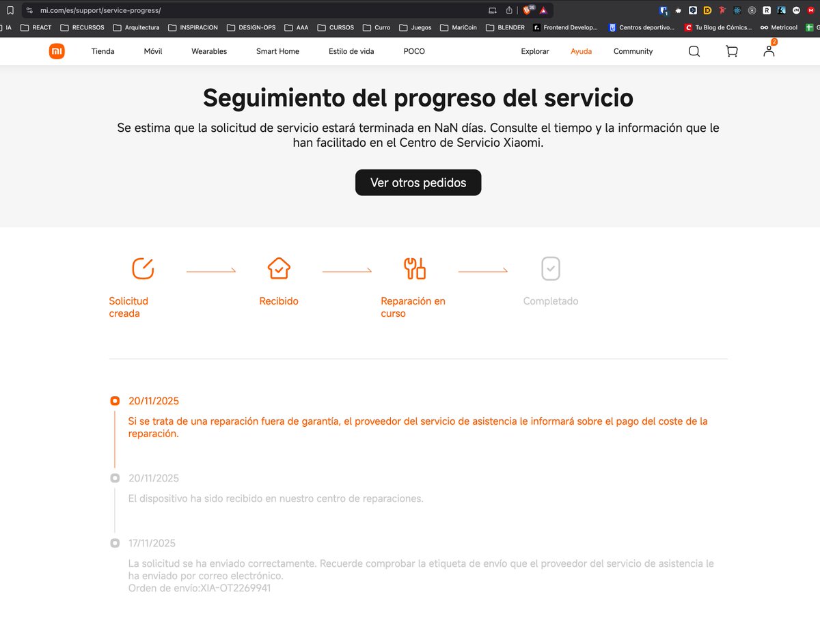The width and height of the screenshot is (820, 644).
Task: Click the Reparación en curso step label
Action: (x=413, y=307)
